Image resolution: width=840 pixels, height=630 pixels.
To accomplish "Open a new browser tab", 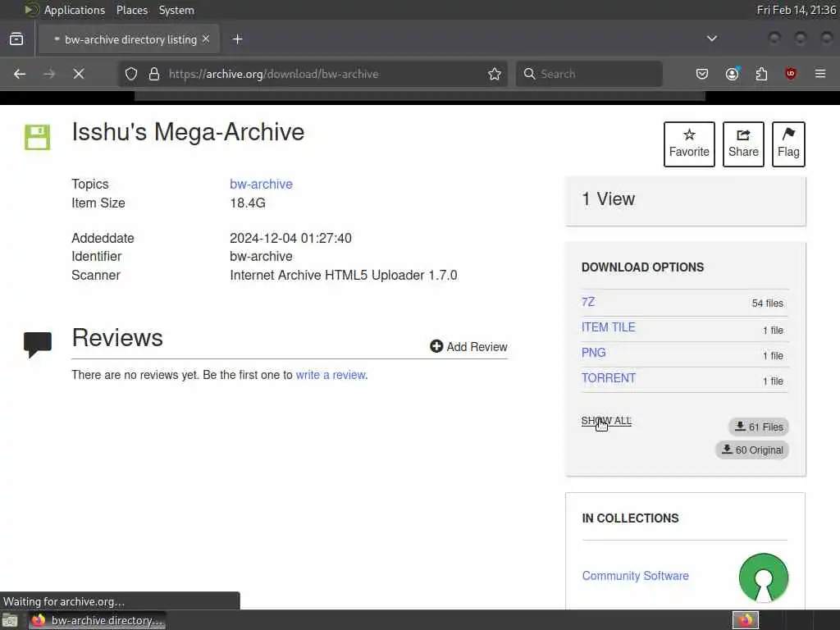I will coord(237,39).
